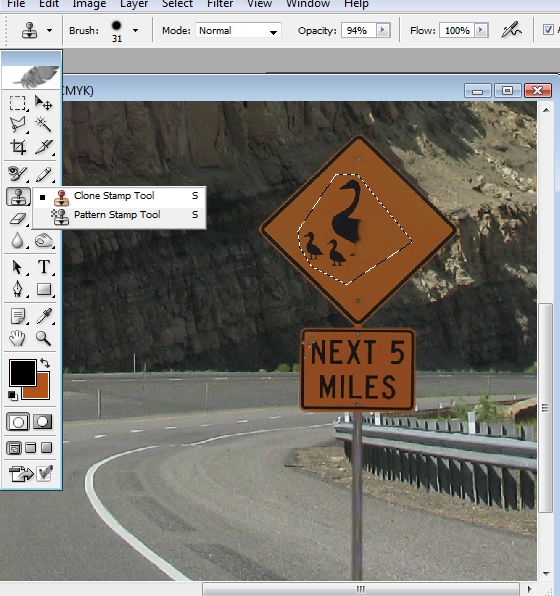Select the Rectangle shape tool
Image resolution: width=560 pixels, height=596 pixels.
point(43,289)
